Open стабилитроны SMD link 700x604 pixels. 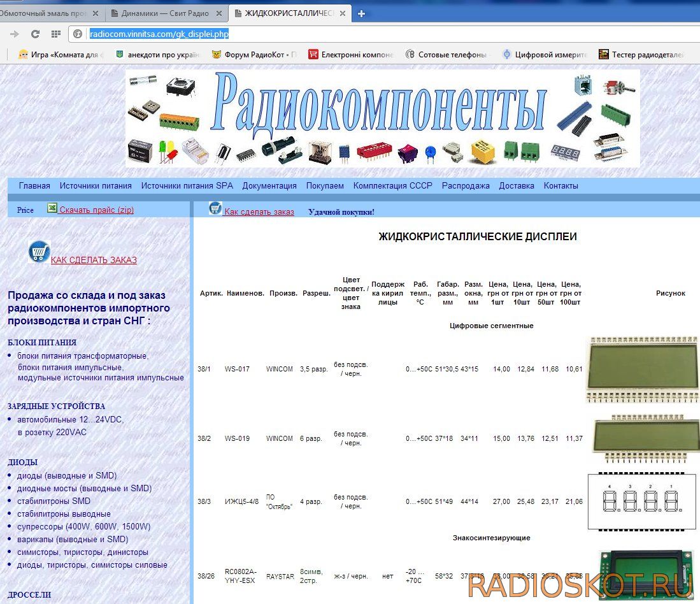[54, 501]
